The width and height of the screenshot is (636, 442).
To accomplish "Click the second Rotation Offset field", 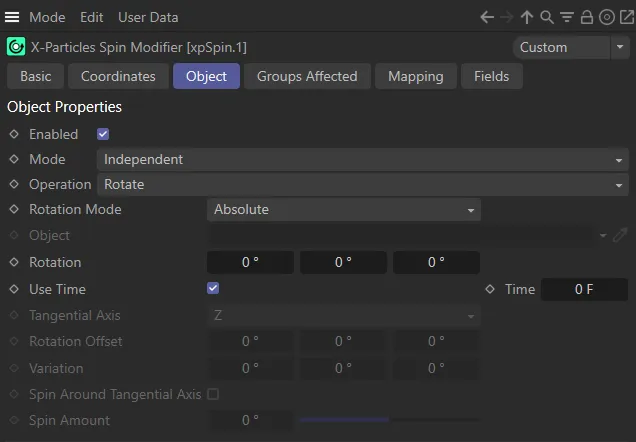I will coord(343,341).
